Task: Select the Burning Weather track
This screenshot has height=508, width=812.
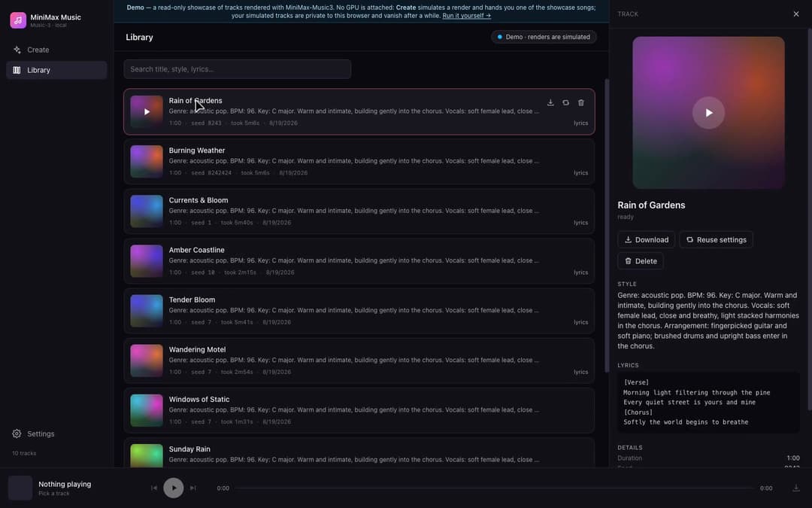Action: click(x=359, y=162)
